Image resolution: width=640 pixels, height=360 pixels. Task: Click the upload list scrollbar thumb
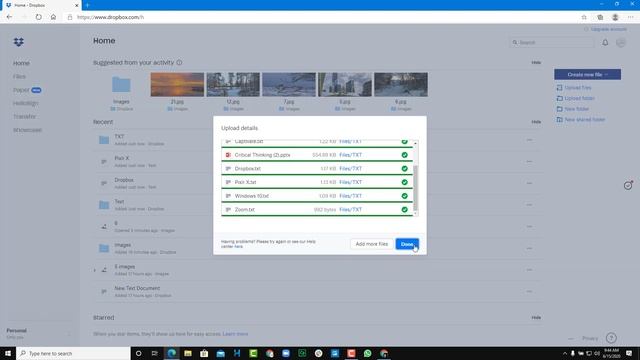[416, 188]
